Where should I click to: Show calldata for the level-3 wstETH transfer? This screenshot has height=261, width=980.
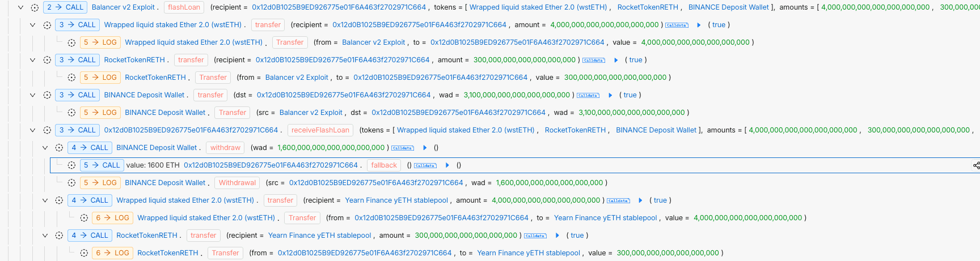click(677, 25)
